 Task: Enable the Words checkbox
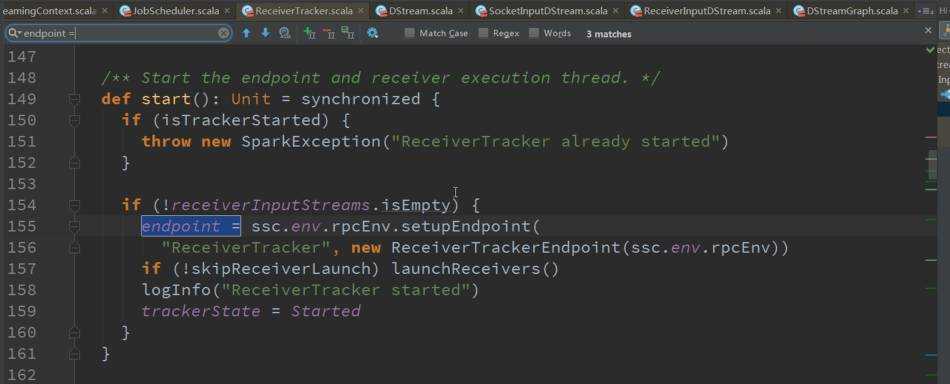(x=534, y=33)
